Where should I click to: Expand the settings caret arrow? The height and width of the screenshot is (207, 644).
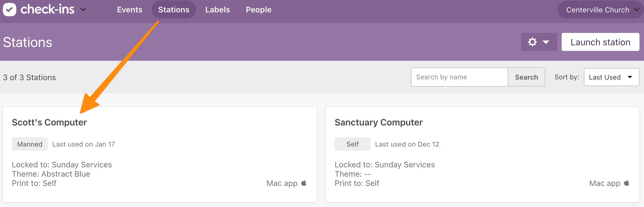(546, 42)
